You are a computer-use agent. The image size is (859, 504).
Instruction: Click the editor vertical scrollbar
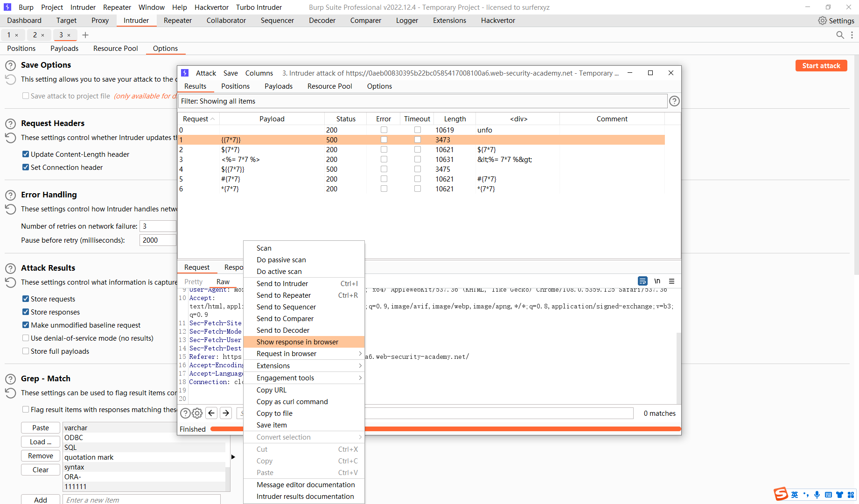pyautogui.click(x=679, y=368)
